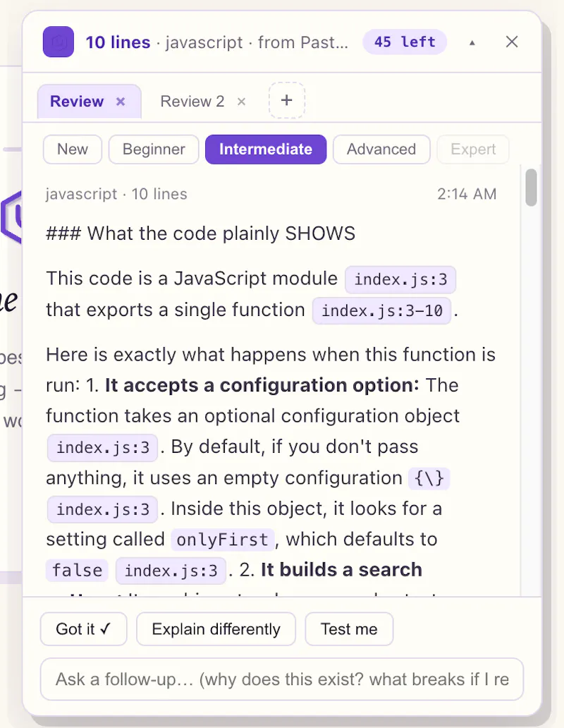The width and height of the screenshot is (564, 728).
Task: Add a new review tab with plus
Action: tap(287, 100)
